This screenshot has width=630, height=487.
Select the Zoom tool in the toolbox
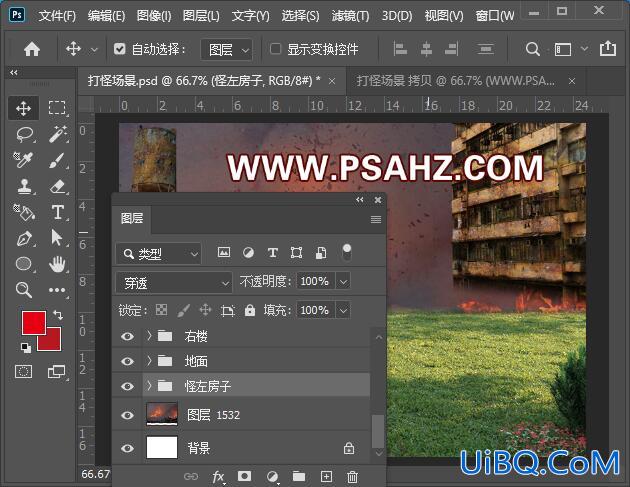point(24,290)
